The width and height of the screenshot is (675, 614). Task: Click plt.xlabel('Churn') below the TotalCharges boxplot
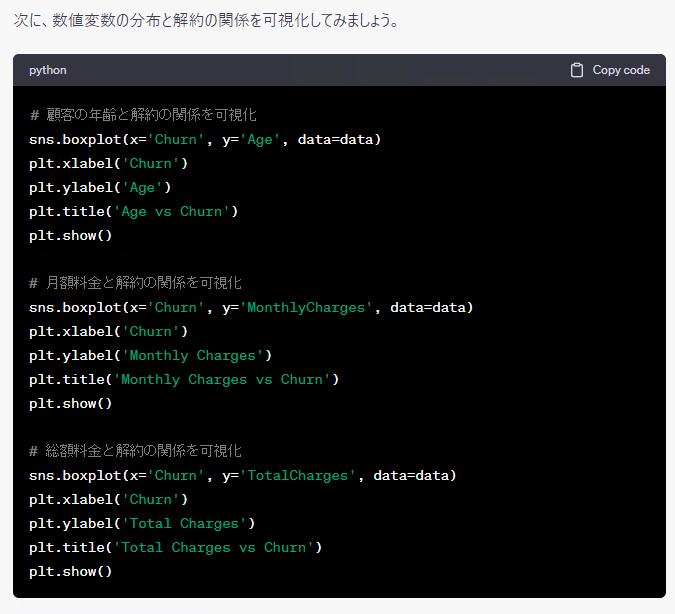pyautogui.click(x=108, y=499)
